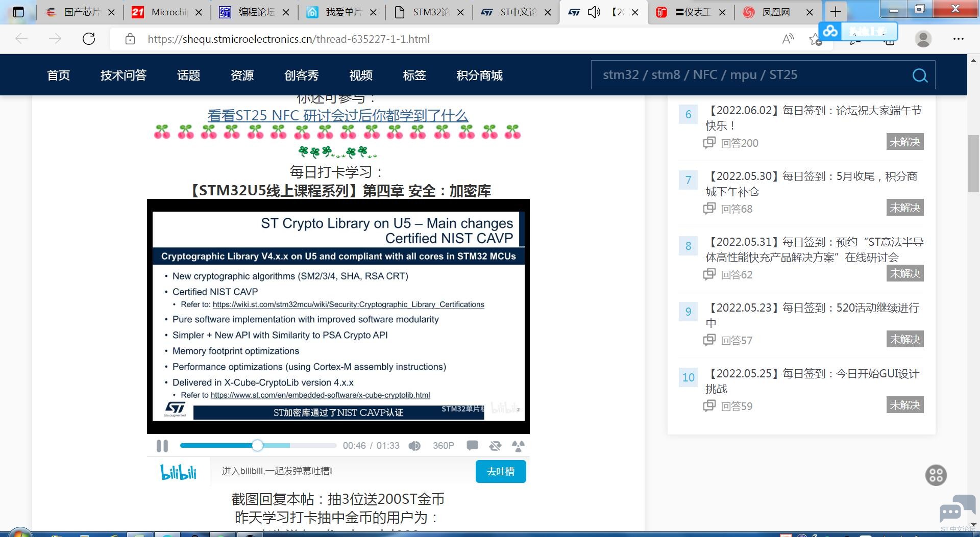Click the fullscreen icon in video player

tap(518, 446)
